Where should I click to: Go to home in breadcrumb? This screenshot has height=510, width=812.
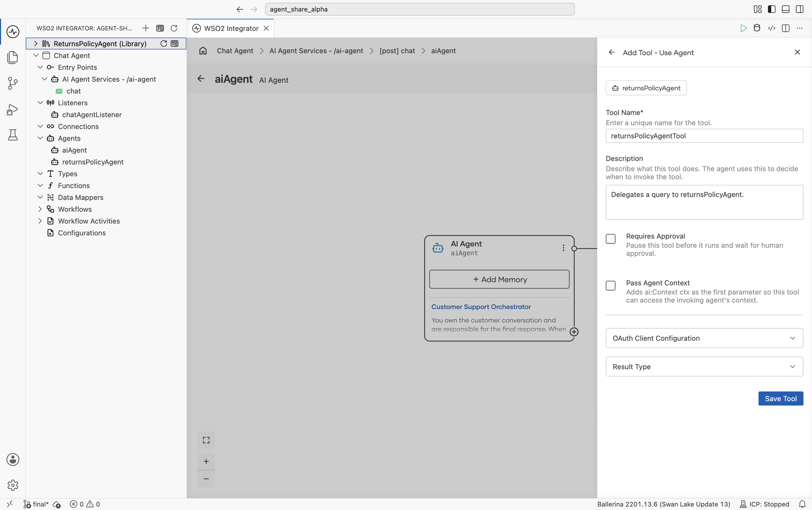[203, 51]
